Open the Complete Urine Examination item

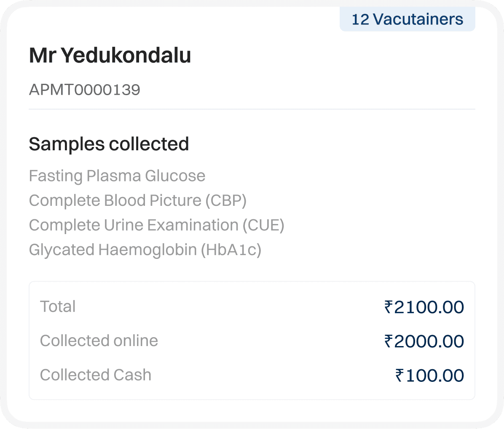(x=156, y=225)
